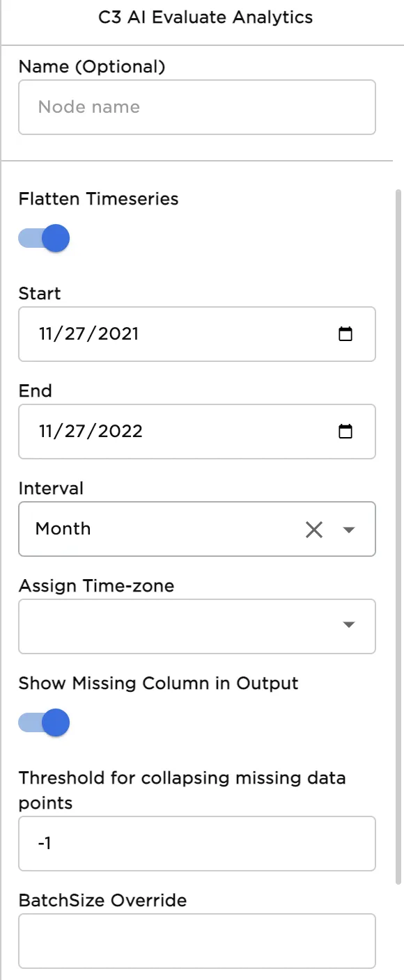Focus the BatchSize Override input box
The image size is (404, 980).
coord(197,941)
